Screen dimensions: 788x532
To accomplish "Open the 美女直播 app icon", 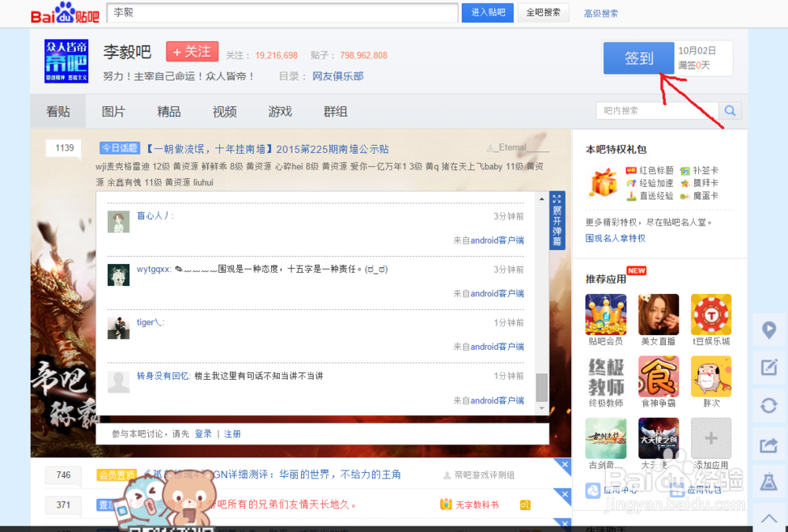I will point(658,314).
